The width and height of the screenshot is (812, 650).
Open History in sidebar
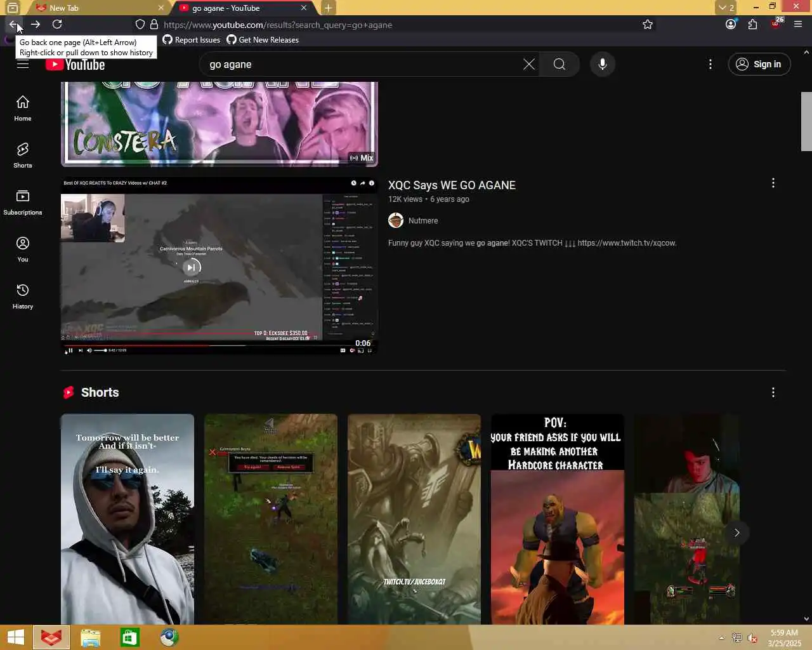23,296
